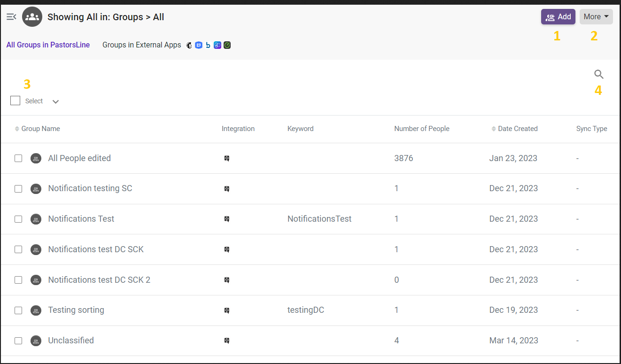Screen dimensions: 621x364
Task: Click the testingDC keyword cell
Action: [x=306, y=310]
